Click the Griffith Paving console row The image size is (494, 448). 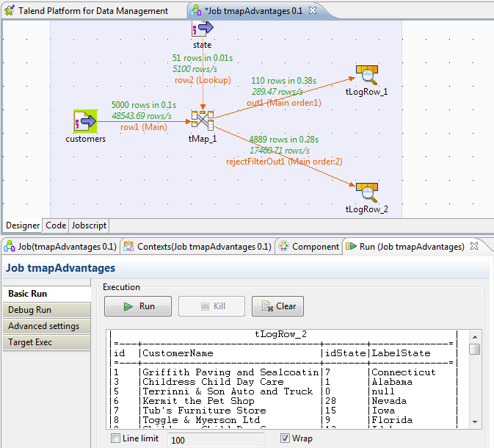coord(283,372)
